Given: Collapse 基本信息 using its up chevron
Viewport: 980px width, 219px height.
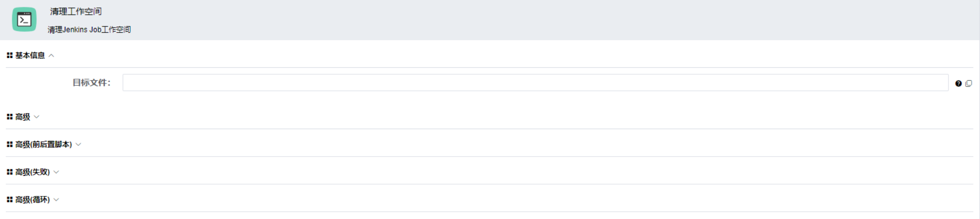Looking at the screenshot, I should click(52, 55).
